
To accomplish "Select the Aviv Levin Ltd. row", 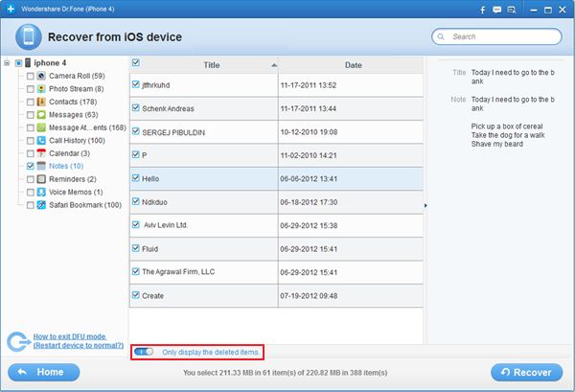I will [276, 225].
